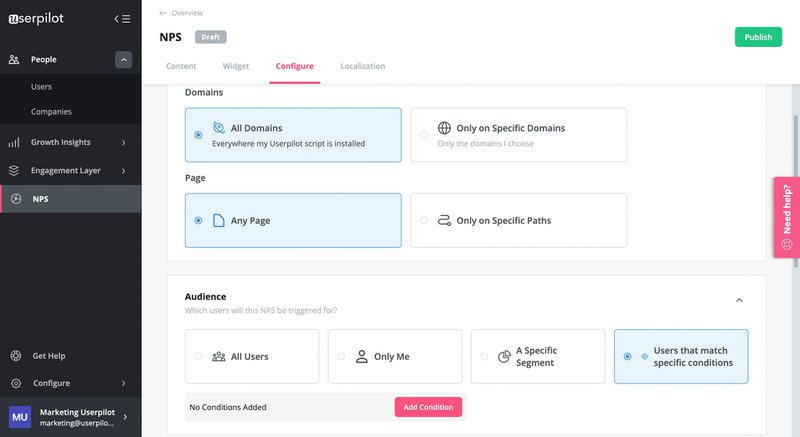The height and width of the screenshot is (437, 800).
Task: Collapse the sidebar using the menu icon
Action: click(122, 18)
